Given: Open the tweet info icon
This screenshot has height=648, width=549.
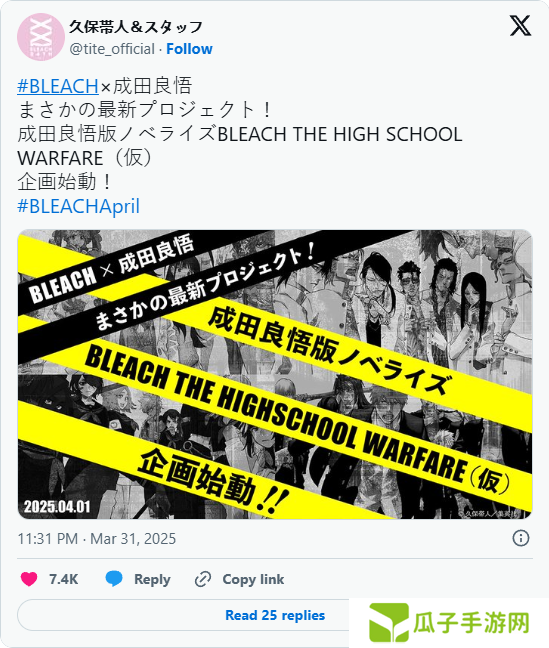Looking at the screenshot, I should pos(520,538).
